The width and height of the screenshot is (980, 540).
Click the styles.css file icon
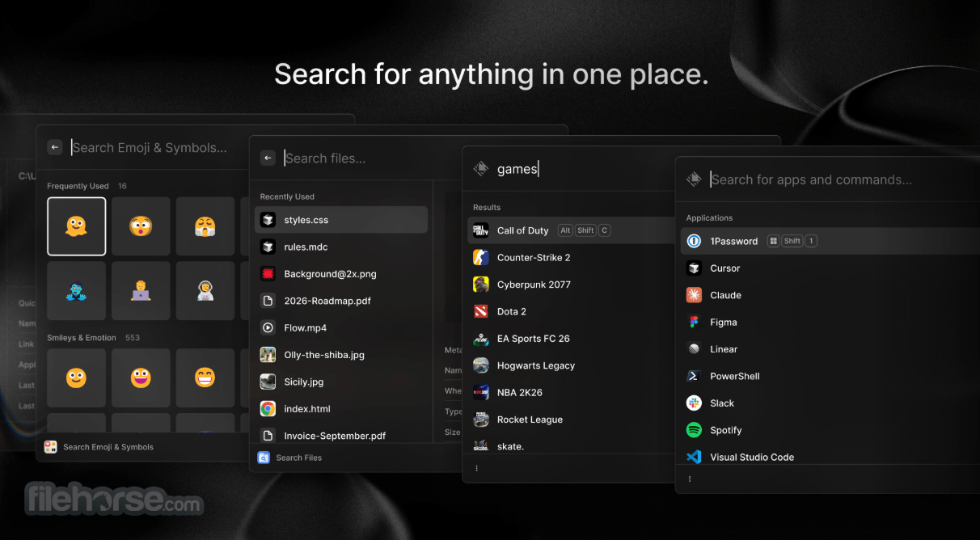pyautogui.click(x=268, y=220)
